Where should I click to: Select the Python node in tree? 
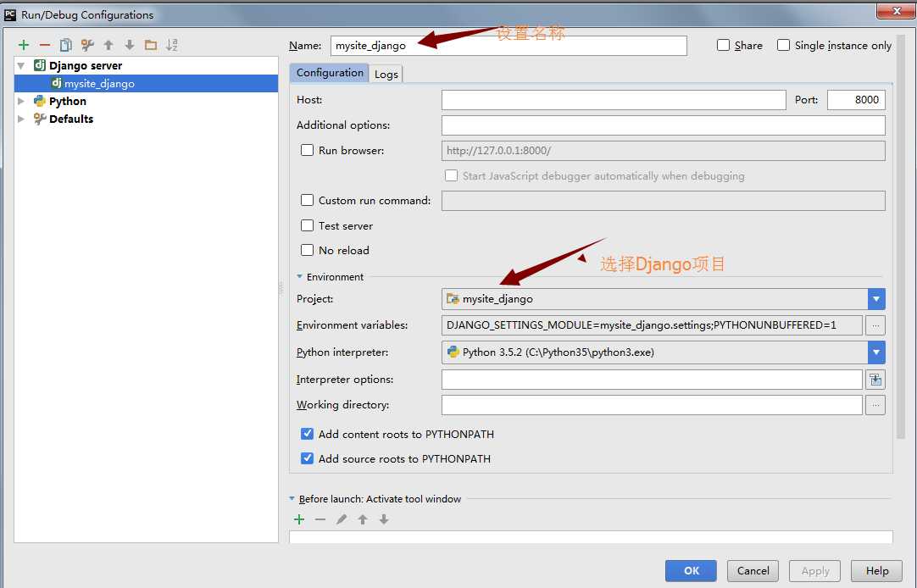click(x=67, y=101)
